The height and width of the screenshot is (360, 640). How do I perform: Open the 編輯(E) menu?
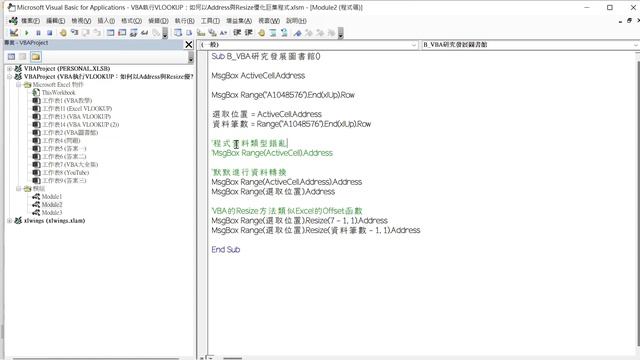[56, 21]
